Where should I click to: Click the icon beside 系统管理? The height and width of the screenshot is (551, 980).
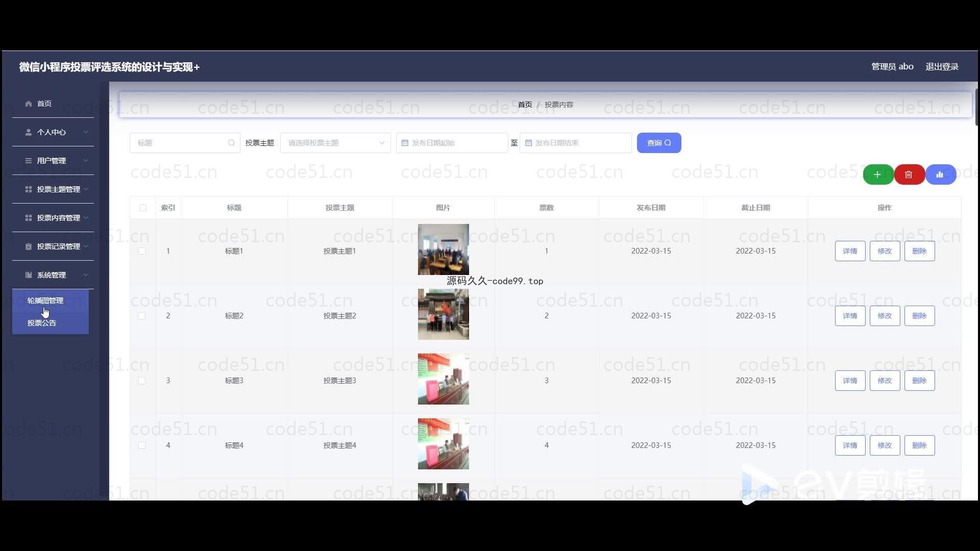29,275
